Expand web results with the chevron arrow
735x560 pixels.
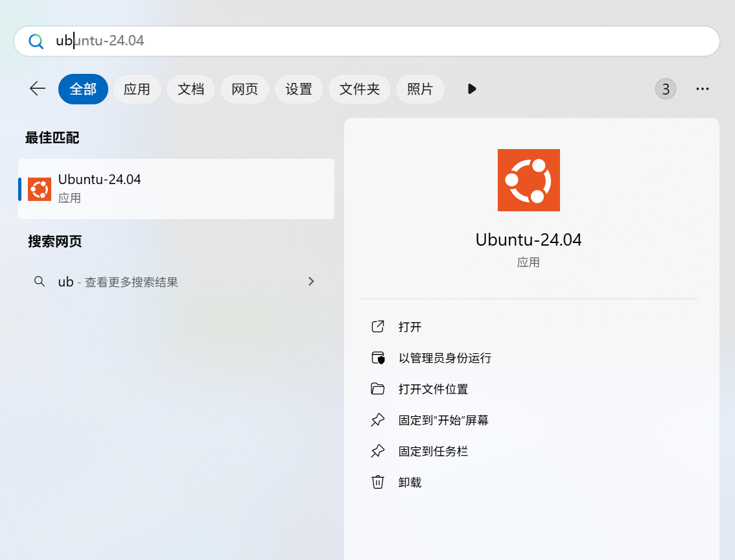click(x=311, y=281)
